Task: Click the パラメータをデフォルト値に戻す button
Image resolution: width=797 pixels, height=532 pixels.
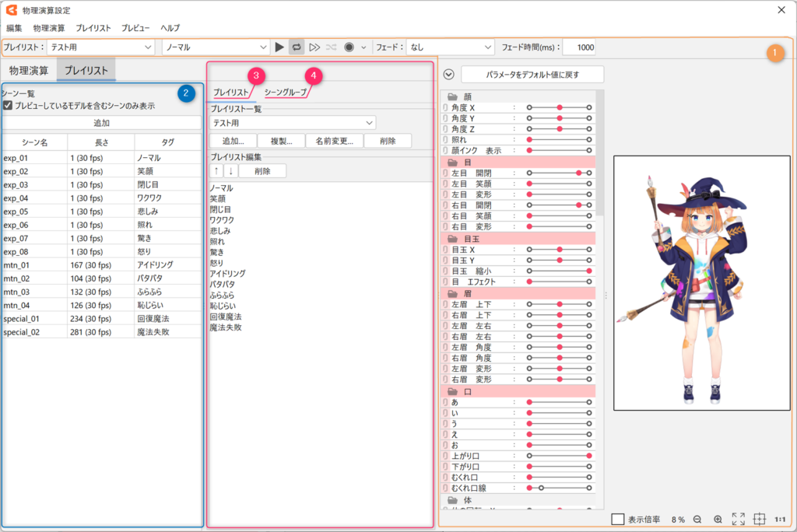Action: coord(532,75)
